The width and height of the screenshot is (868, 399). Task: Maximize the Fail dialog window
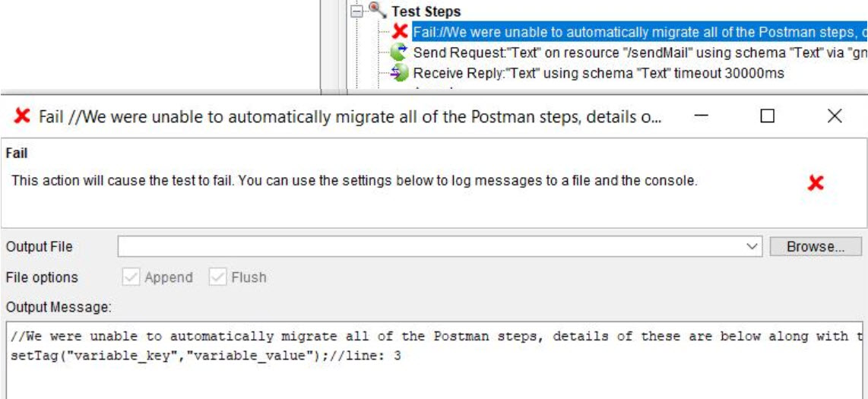click(768, 116)
